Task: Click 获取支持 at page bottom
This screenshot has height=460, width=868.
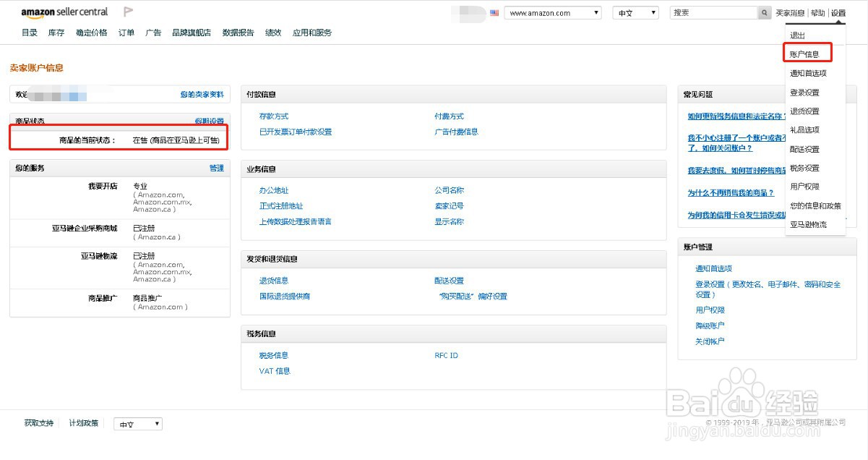Action: pyautogui.click(x=38, y=423)
